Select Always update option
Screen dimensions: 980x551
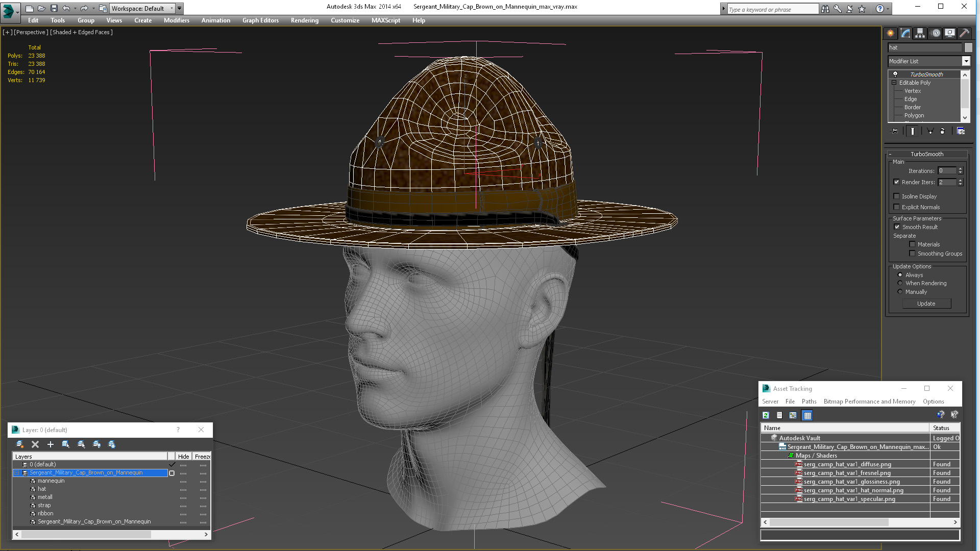coord(900,275)
